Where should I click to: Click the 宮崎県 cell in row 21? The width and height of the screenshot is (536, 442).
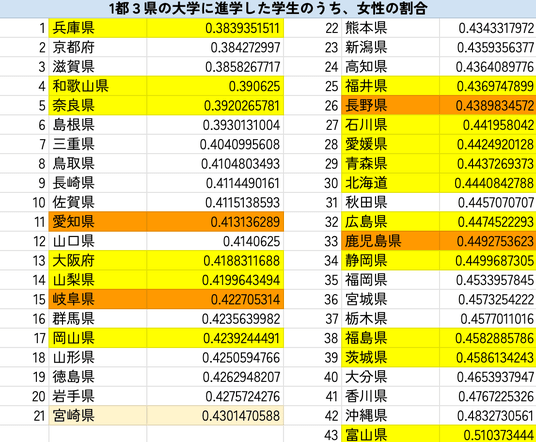(x=98, y=416)
